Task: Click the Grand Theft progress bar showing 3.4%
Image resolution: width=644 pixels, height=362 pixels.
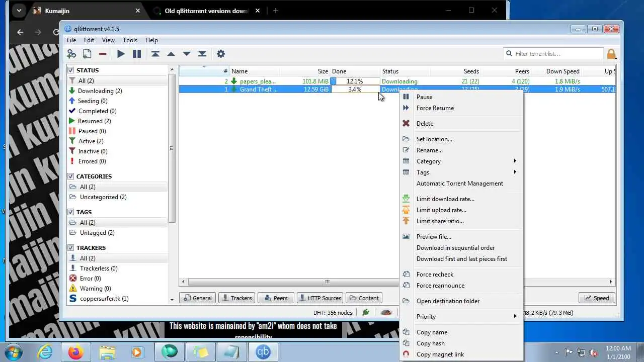Action: click(355, 89)
